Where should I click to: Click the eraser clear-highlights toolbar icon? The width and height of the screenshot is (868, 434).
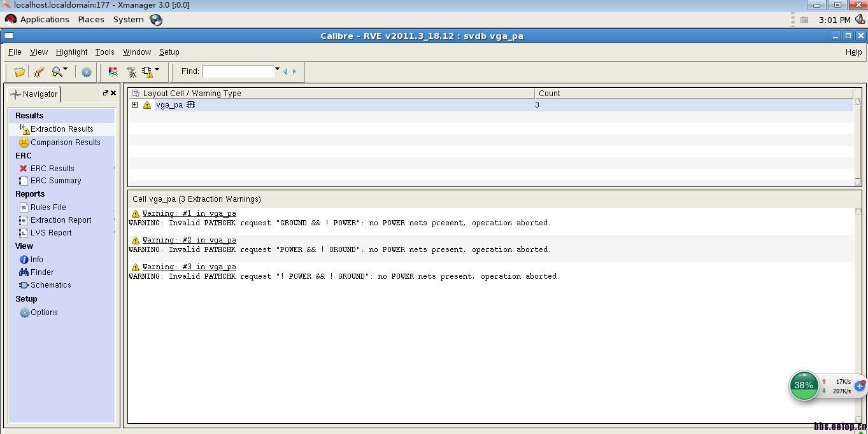(x=39, y=72)
